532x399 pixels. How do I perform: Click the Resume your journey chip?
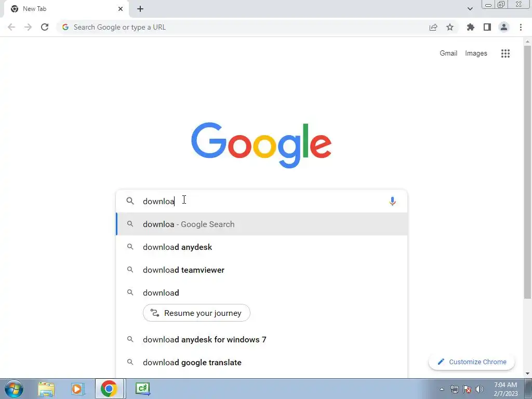coord(196,313)
